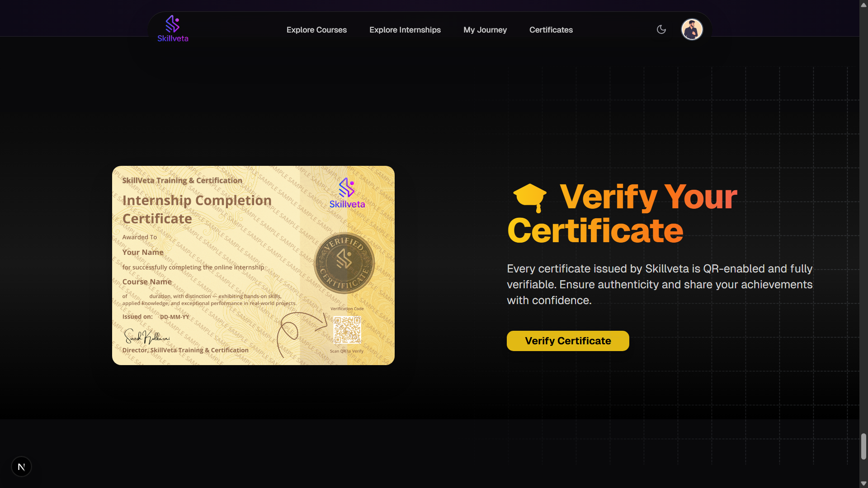Viewport: 868px width, 488px height.
Task: Click the scrollbar down arrow
Action: 863,483
